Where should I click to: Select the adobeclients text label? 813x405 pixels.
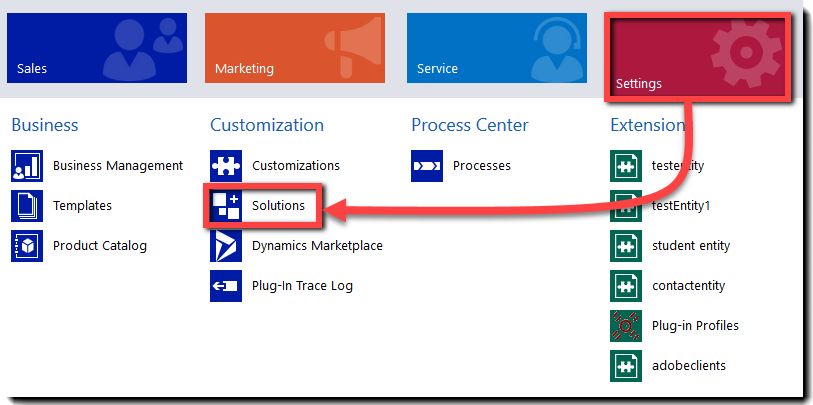(x=689, y=366)
